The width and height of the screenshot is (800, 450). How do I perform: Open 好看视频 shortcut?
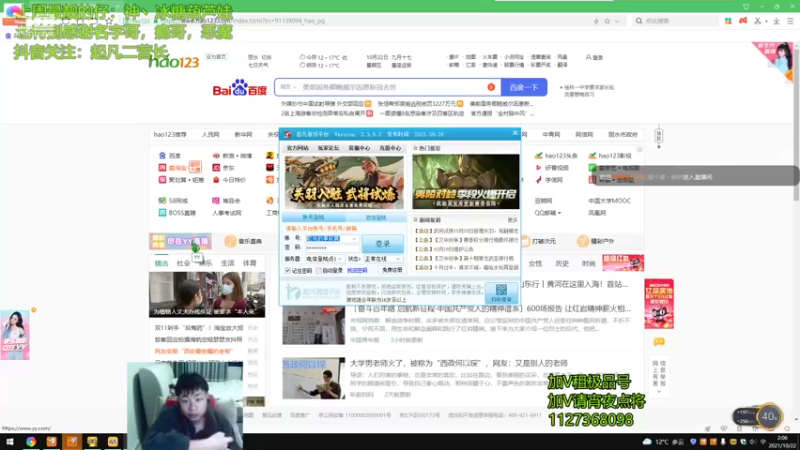[x=552, y=167]
